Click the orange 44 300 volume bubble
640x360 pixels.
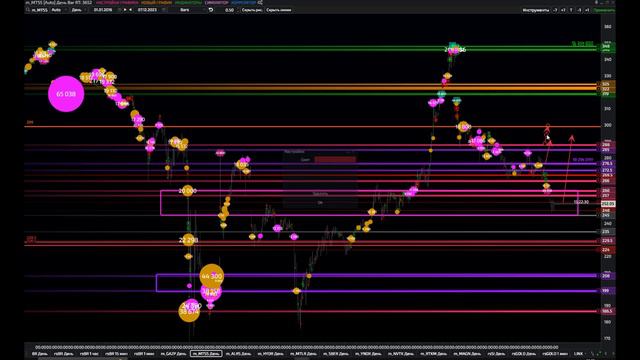point(212,276)
